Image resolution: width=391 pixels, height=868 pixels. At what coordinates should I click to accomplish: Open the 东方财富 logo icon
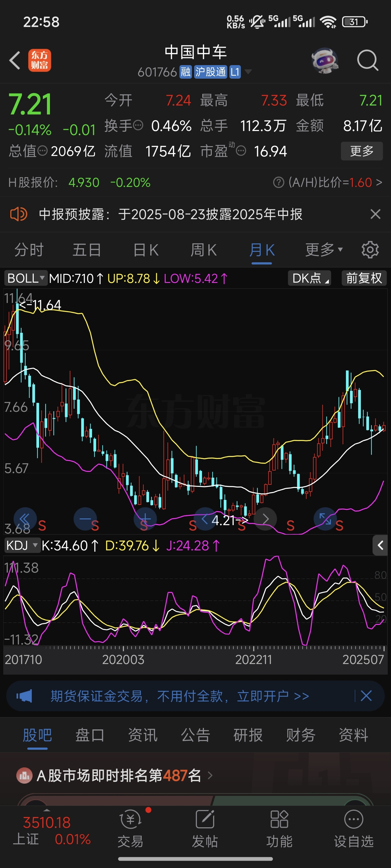click(40, 60)
